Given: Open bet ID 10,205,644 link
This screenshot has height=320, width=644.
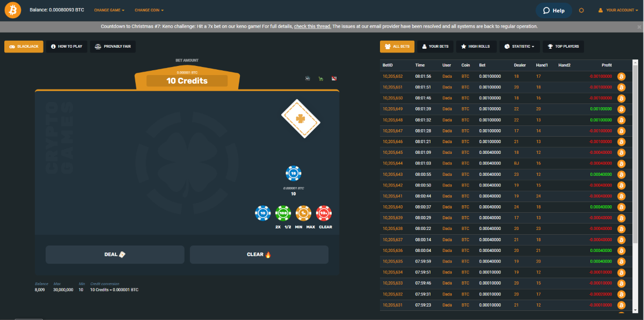Looking at the screenshot, I should point(392,163).
